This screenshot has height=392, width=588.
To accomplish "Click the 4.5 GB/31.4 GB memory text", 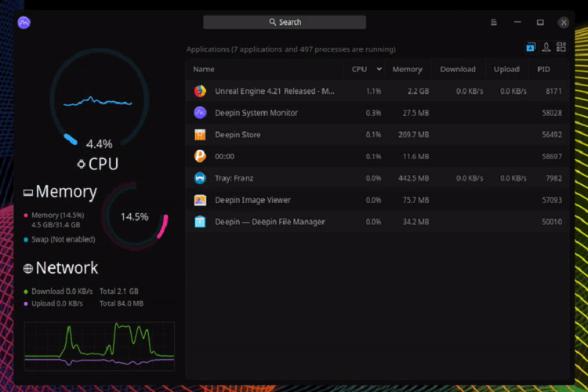I will pos(56,225).
